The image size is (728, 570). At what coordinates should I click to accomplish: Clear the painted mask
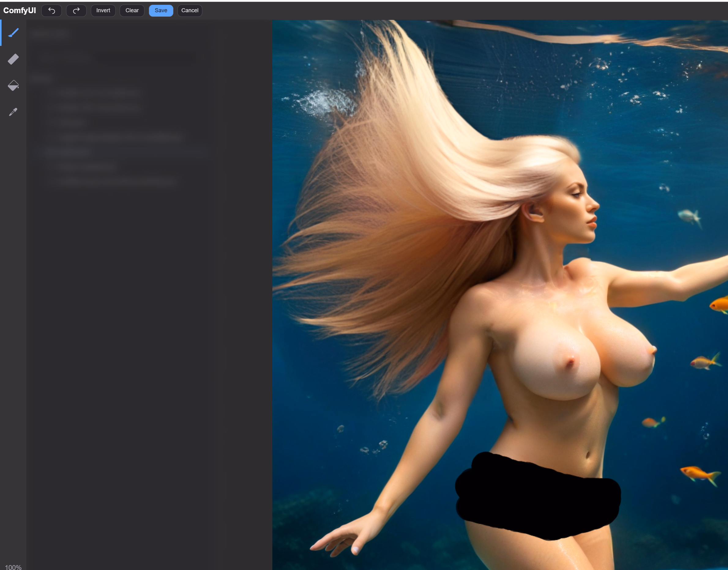132,10
